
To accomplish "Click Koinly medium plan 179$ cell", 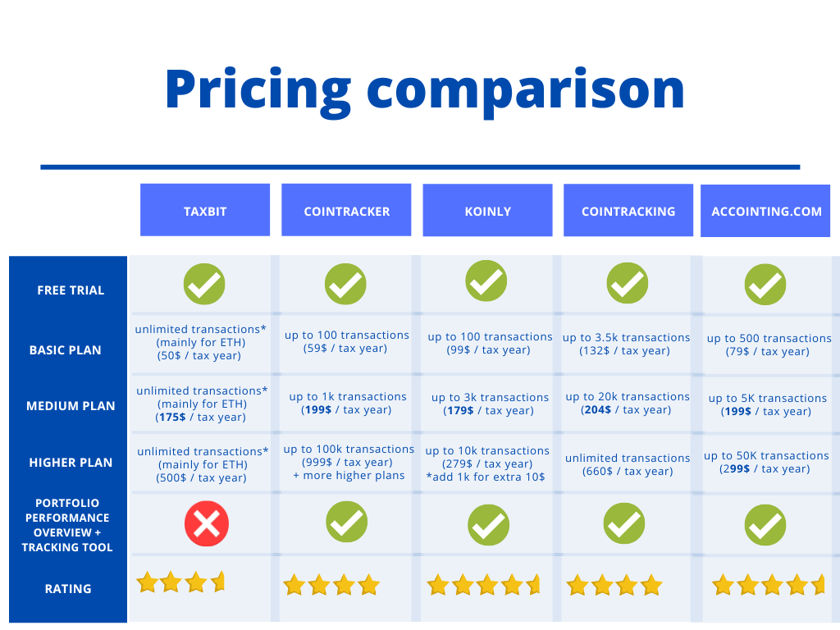I will click(x=491, y=404).
